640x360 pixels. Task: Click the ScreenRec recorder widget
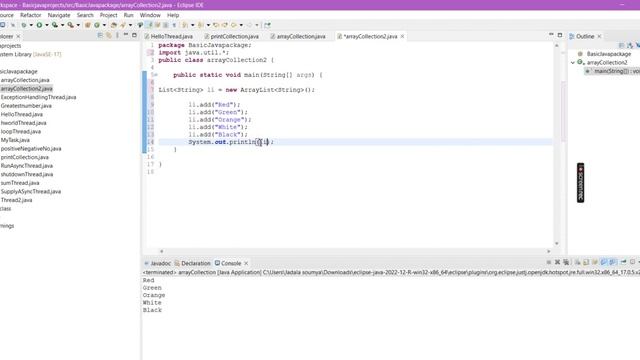[580, 182]
